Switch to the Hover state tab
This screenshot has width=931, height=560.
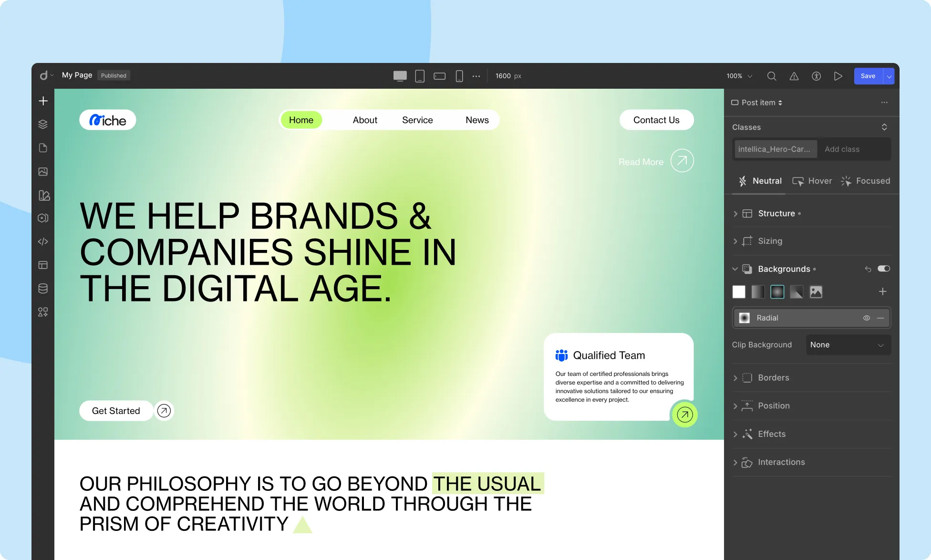(812, 181)
